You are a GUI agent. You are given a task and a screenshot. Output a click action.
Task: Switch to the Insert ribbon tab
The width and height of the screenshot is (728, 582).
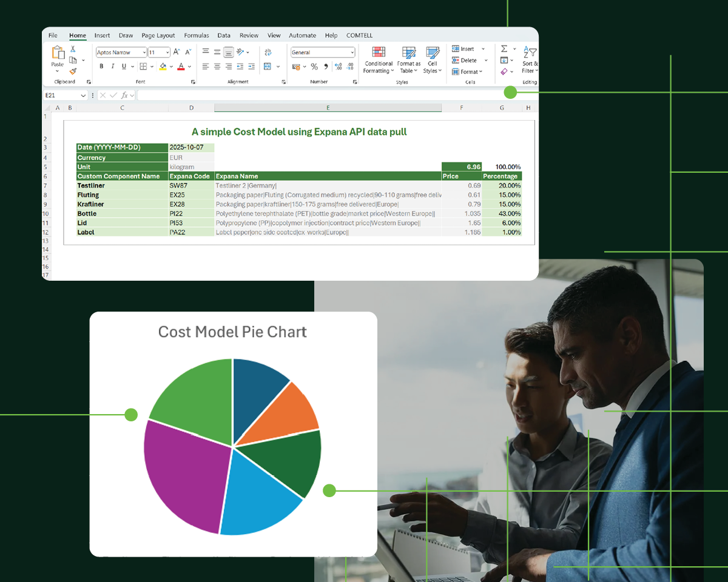pos(102,36)
